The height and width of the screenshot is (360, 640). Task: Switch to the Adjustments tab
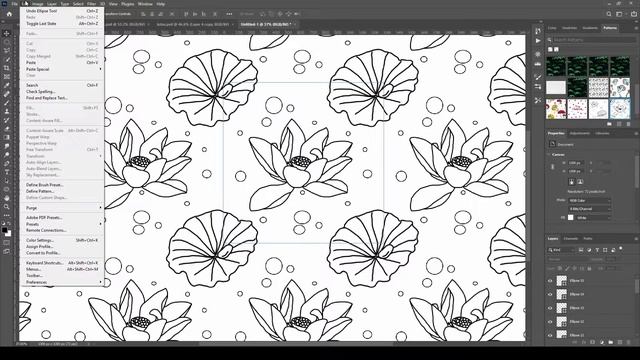click(579, 133)
